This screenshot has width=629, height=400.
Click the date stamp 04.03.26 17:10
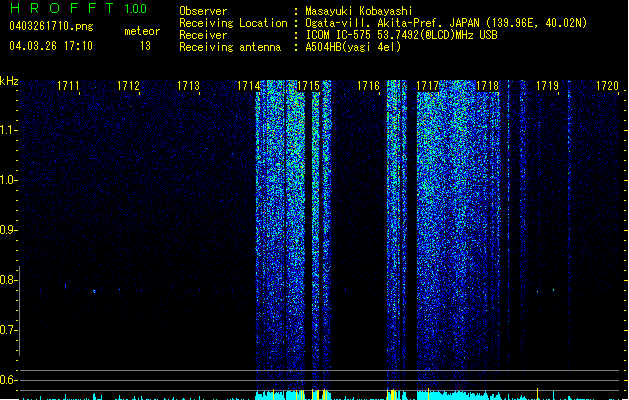tap(51, 46)
